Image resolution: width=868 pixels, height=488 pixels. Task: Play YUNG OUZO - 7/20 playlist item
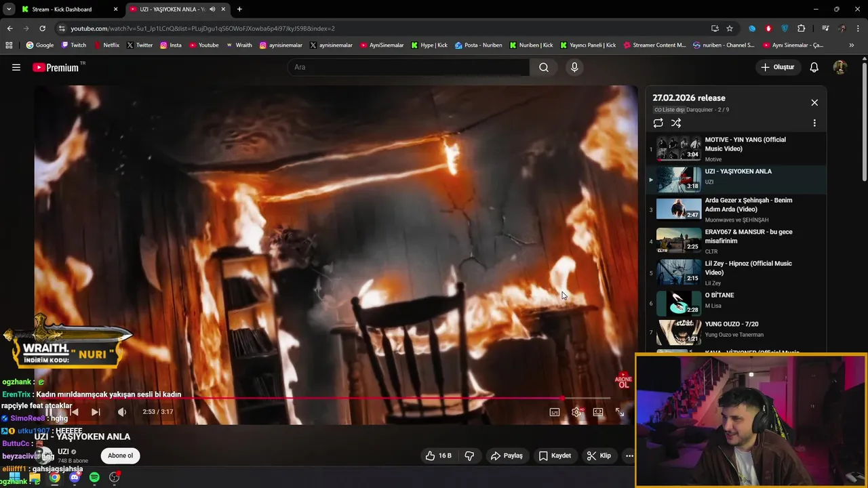coord(736,332)
